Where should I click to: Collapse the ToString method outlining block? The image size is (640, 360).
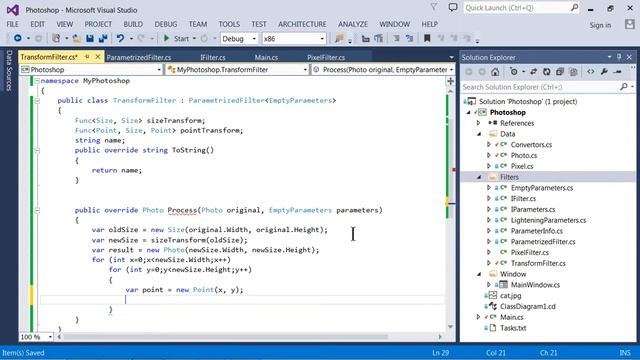pyautogui.click(x=37, y=150)
